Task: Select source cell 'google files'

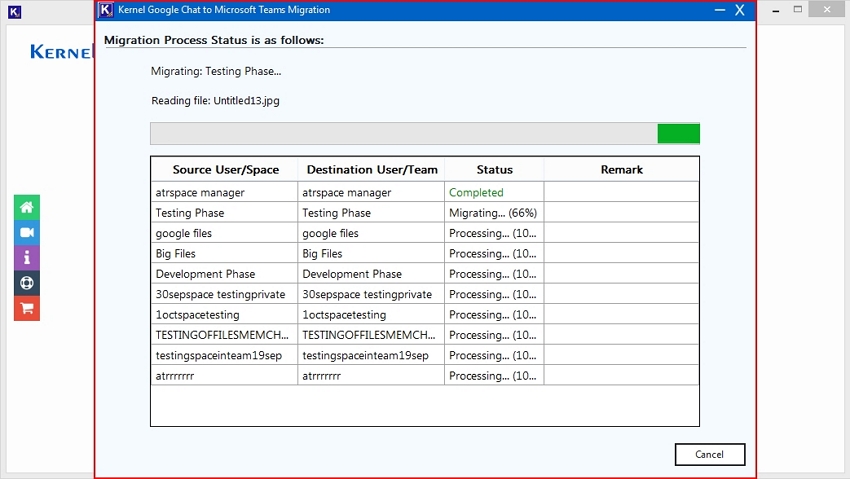Action: click(x=224, y=234)
